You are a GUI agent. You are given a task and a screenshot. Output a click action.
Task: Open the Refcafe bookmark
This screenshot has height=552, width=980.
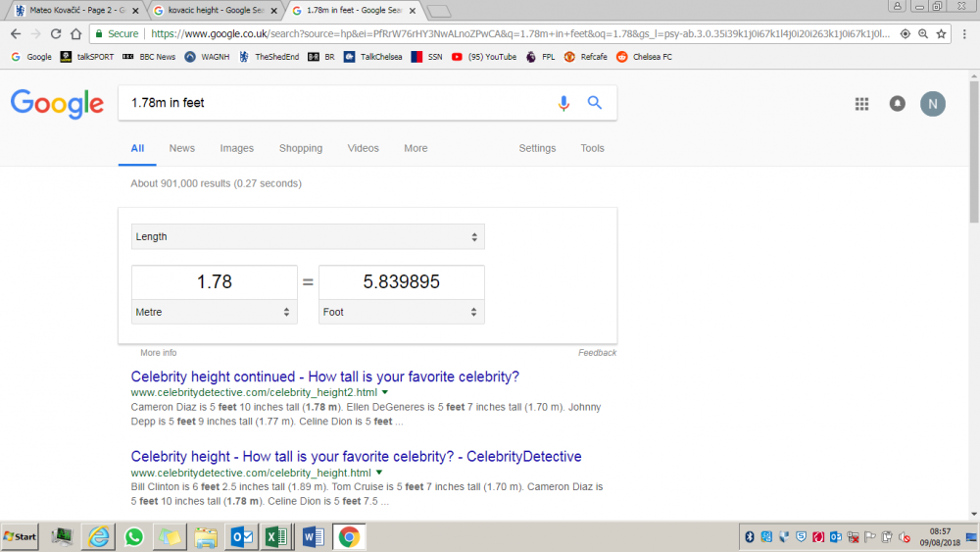point(586,57)
